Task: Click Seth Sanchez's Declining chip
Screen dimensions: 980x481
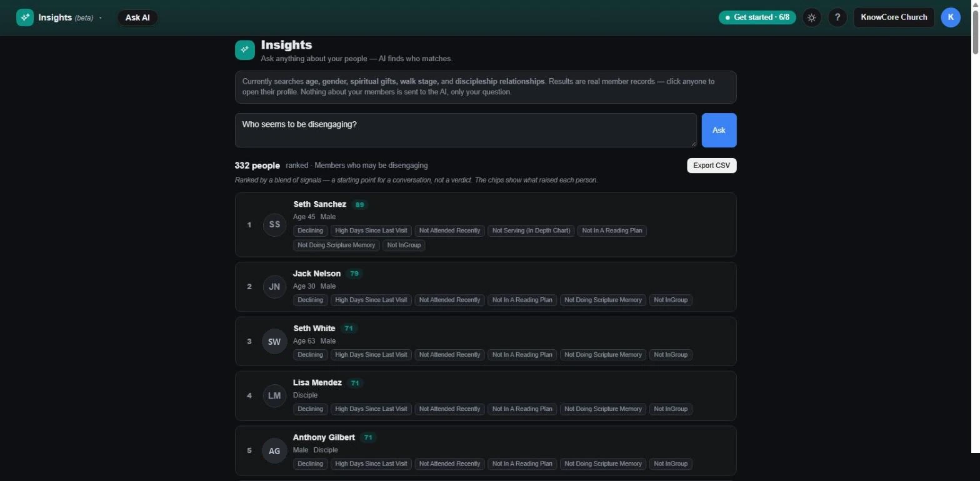Action: point(310,231)
